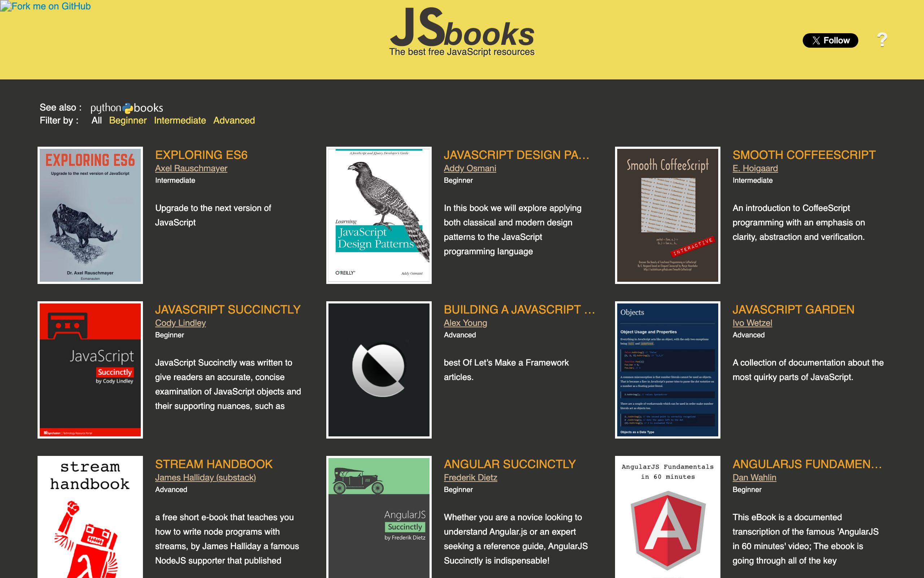Filter books by Advanced
Viewport: 924px width, 578px height.
coord(234,120)
